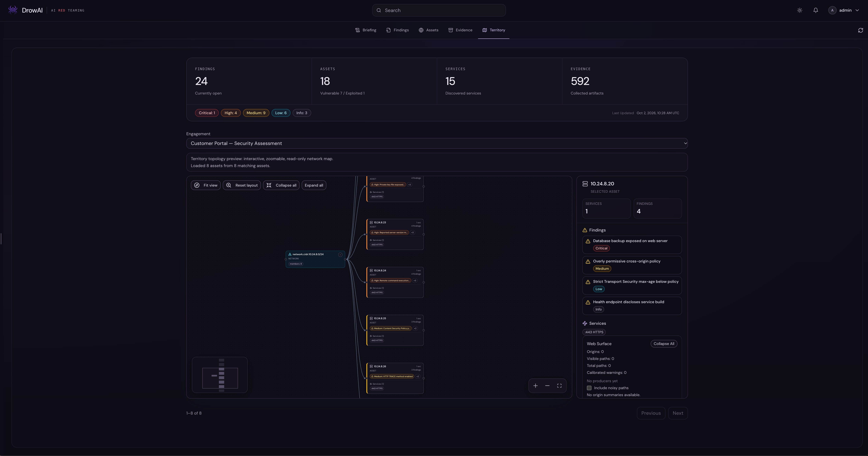This screenshot has width=868, height=456.
Task: Click the refresh icon below the admin menu
Action: (x=861, y=30)
